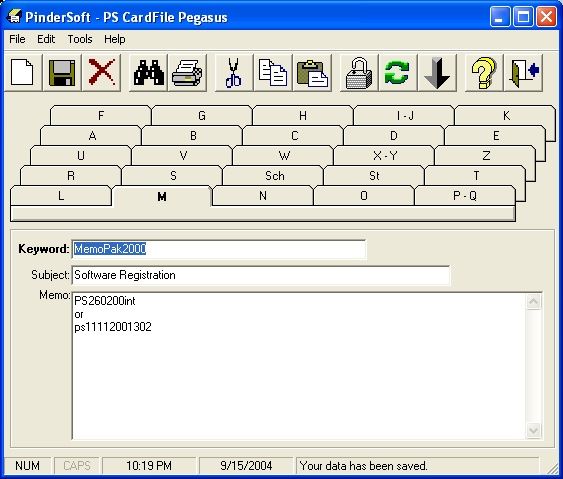Image resolution: width=563 pixels, height=479 pixels.
Task: Switch to the Sch index tab
Action: pyautogui.click(x=274, y=176)
